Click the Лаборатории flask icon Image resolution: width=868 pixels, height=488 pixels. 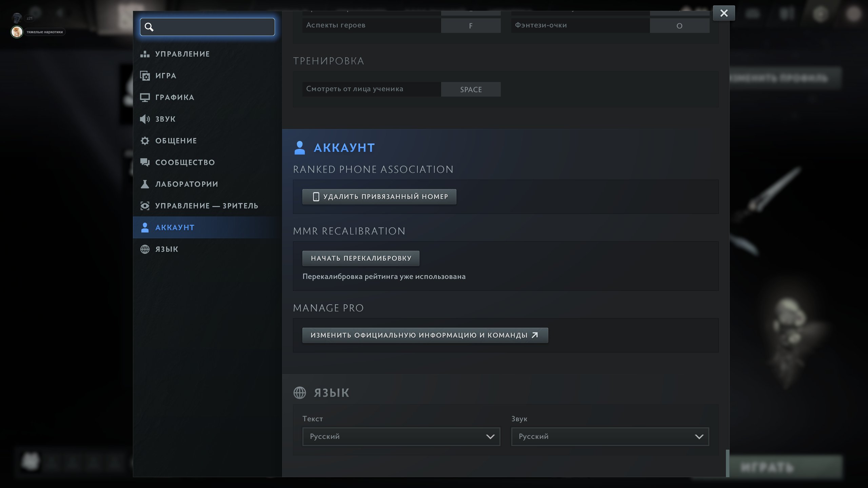tap(145, 184)
